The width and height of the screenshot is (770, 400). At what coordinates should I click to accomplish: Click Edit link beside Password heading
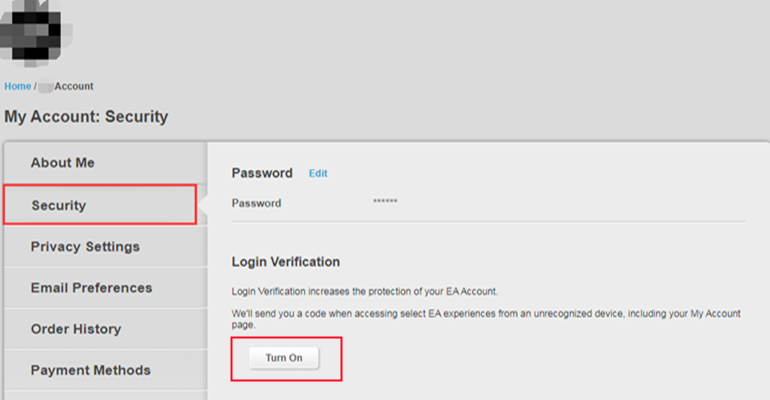318,173
